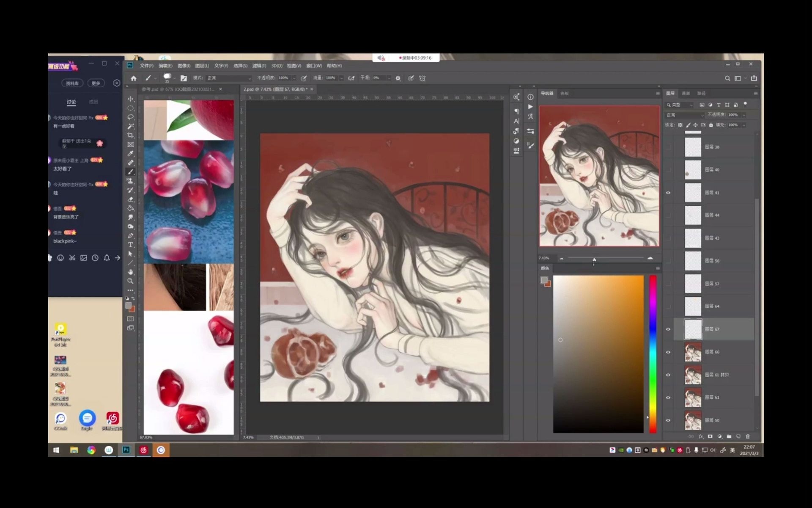Click the 更多 button in chat window

(96, 83)
